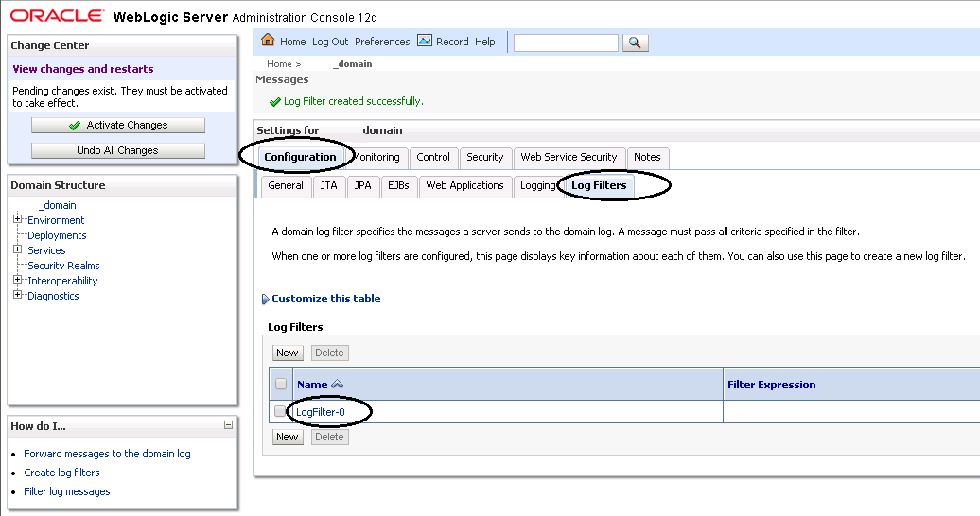980x516 pixels.
Task: Expand the Interoperability tree node
Action: (x=17, y=280)
